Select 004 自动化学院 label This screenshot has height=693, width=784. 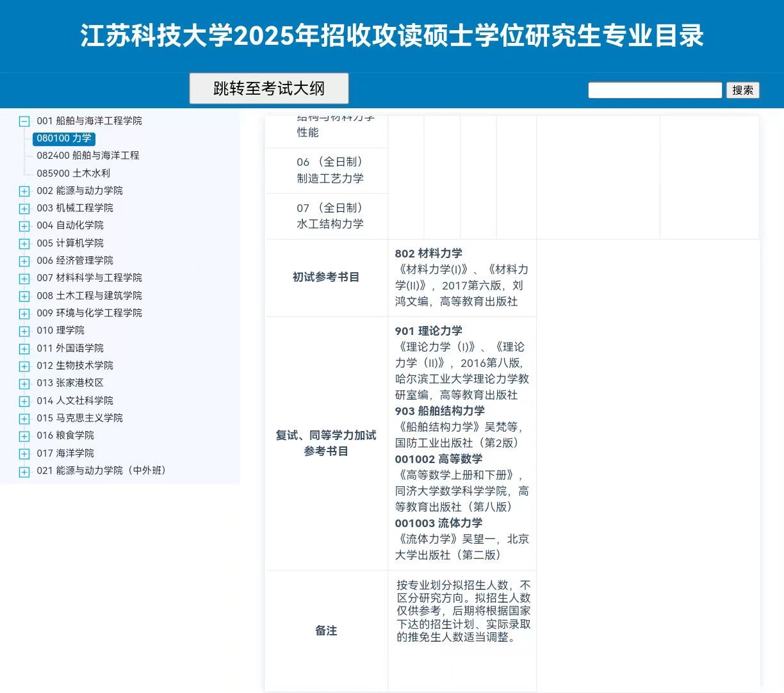(70, 225)
